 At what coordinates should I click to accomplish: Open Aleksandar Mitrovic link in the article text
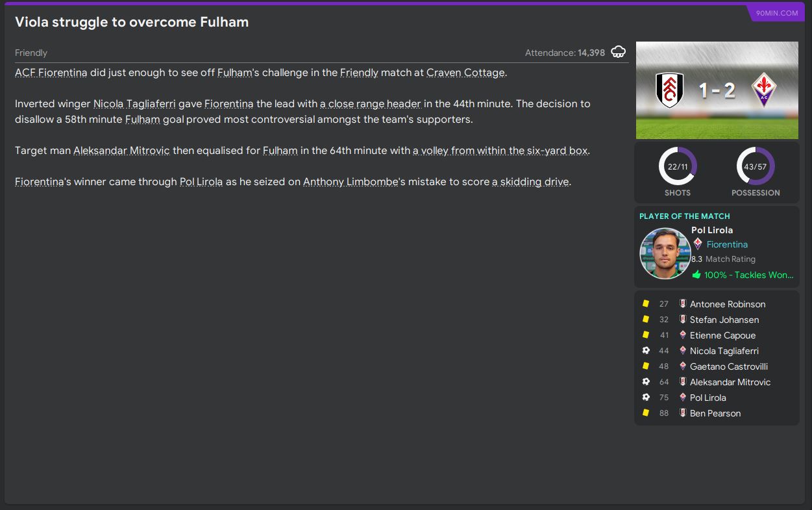point(121,151)
